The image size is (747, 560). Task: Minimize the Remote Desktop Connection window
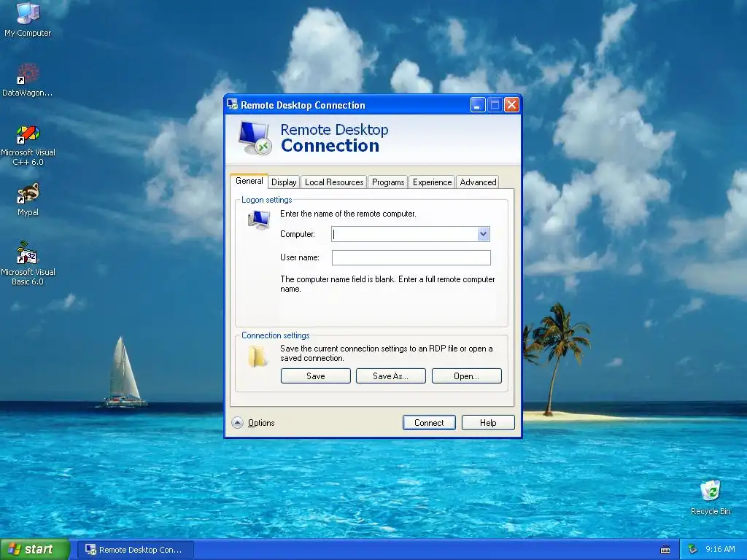coord(477,104)
